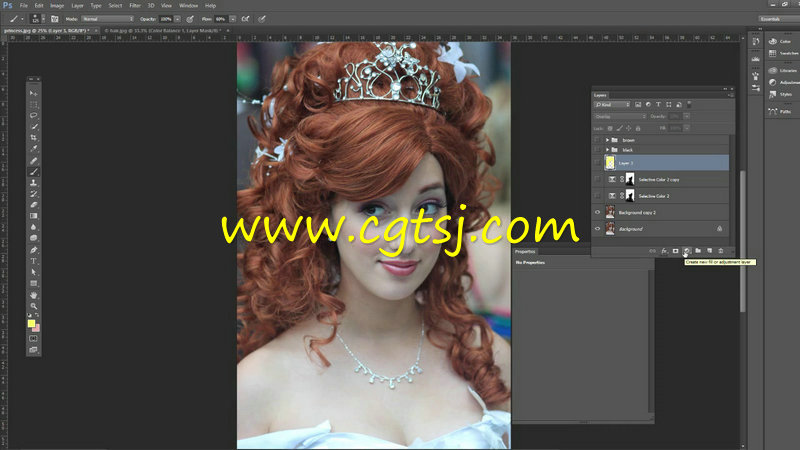800x450 pixels.
Task: Show the Selective Color 2 layer
Action: point(597,195)
